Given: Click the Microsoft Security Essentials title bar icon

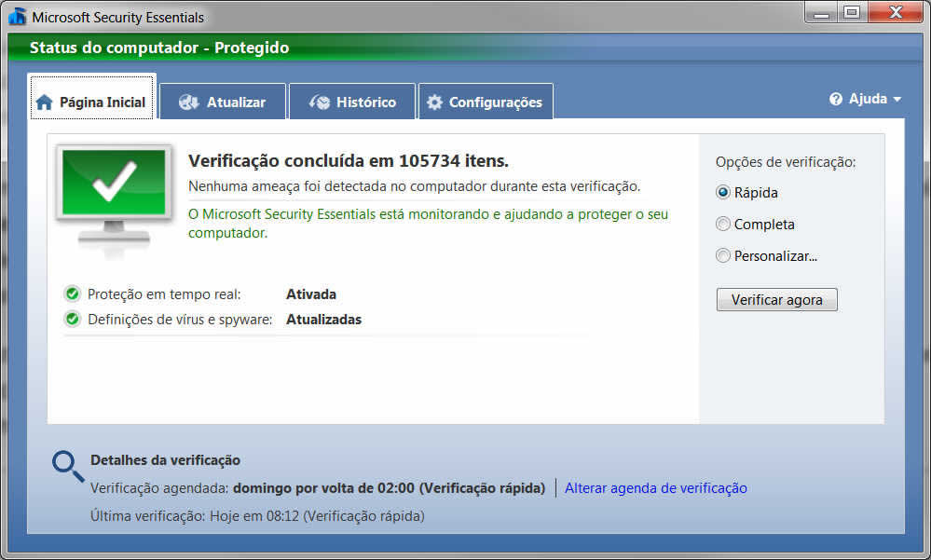Looking at the screenshot, I should pyautogui.click(x=17, y=16).
